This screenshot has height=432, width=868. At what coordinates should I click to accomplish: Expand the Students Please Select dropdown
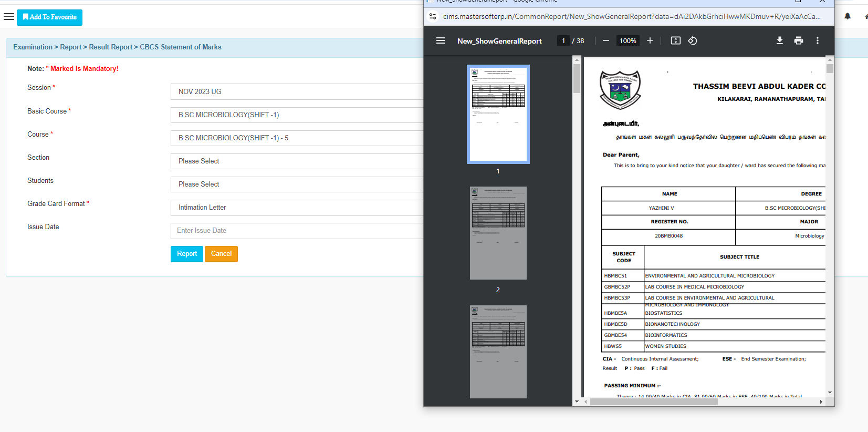(x=297, y=184)
